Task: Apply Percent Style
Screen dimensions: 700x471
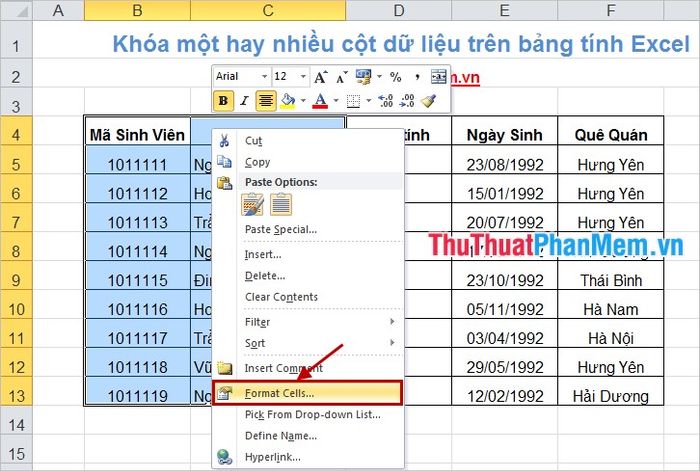Action: pyautogui.click(x=396, y=77)
